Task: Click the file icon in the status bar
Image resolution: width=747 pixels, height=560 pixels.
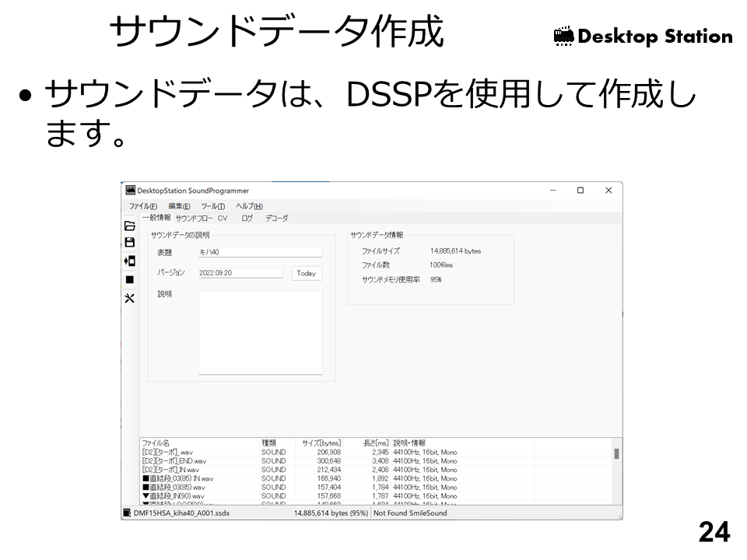Action: coord(128,513)
